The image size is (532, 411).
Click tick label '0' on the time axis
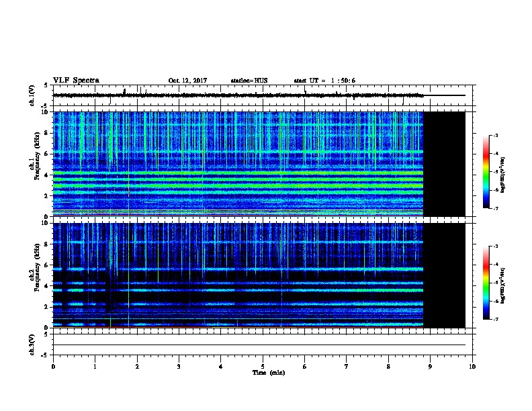pyautogui.click(x=53, y=367)
